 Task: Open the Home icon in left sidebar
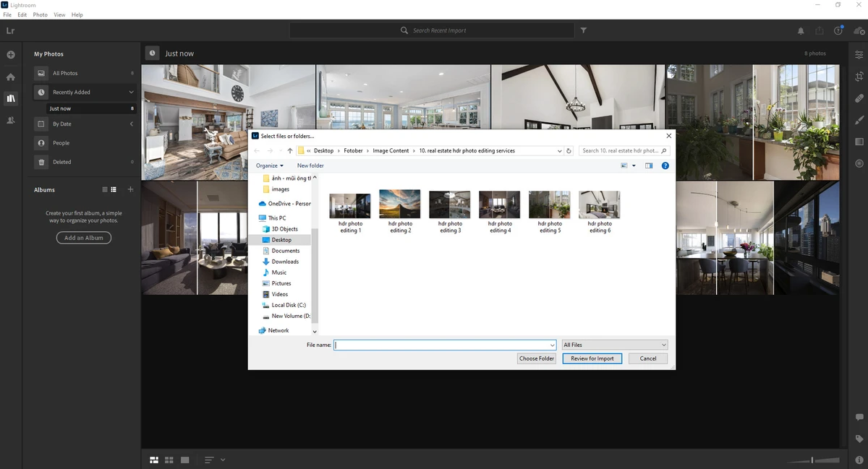11,77
